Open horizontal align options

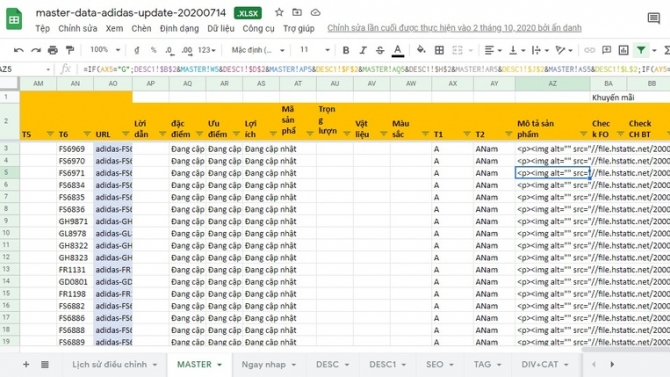coord(493,50)
